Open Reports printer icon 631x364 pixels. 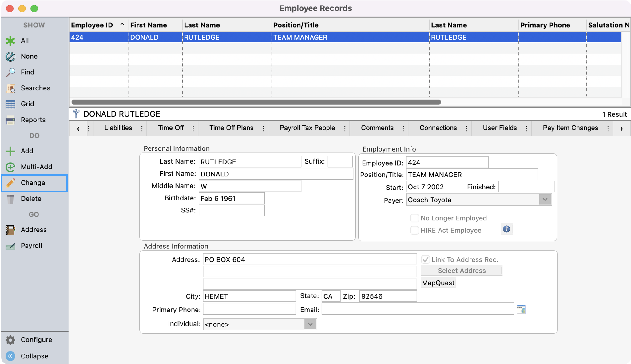[10, 120]
